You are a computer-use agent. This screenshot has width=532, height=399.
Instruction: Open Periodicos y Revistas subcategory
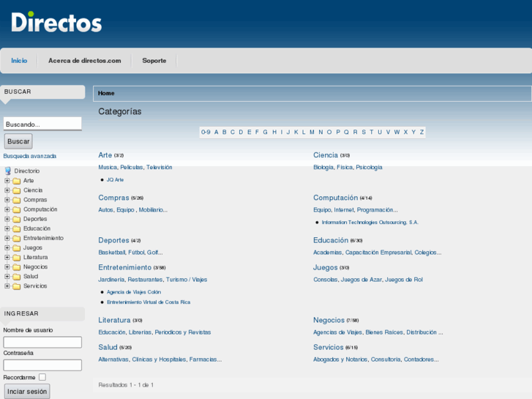tap(183, 332)
